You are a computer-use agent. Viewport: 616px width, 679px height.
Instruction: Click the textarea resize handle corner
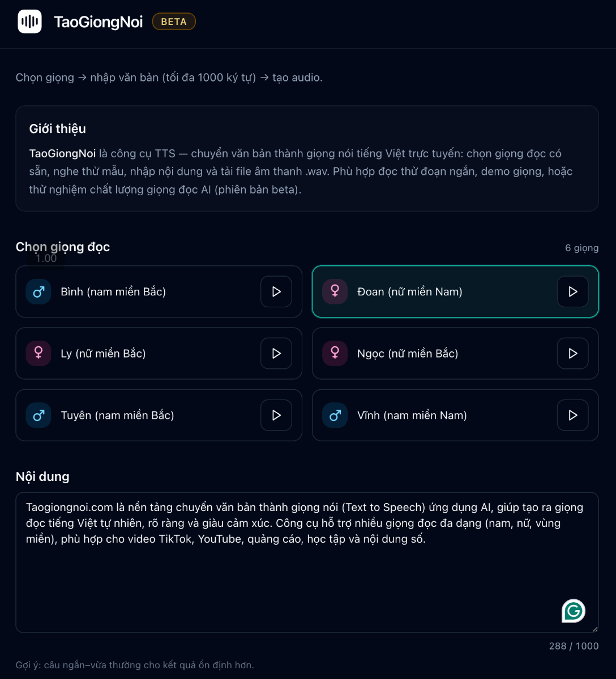[x=594, y=629]
